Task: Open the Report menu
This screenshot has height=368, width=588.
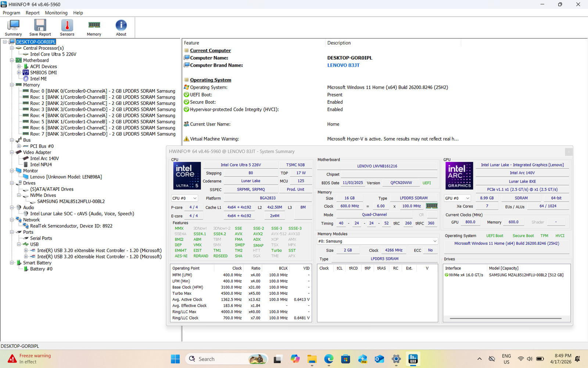Action: [x=32, y=13]
